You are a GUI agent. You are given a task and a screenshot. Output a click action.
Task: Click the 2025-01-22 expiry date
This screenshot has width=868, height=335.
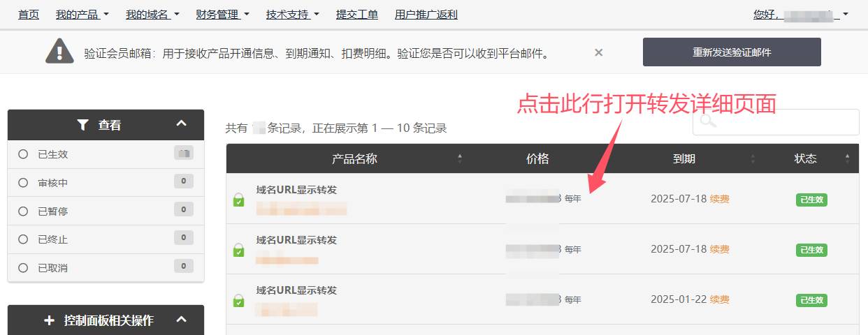pyautogui.click(x=679, y=299)
